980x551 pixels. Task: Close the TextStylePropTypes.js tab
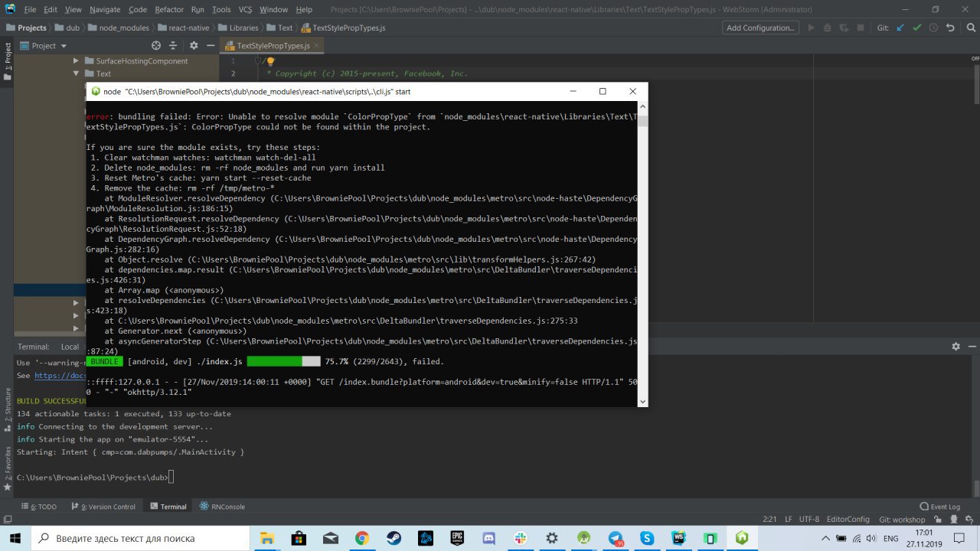317,46
